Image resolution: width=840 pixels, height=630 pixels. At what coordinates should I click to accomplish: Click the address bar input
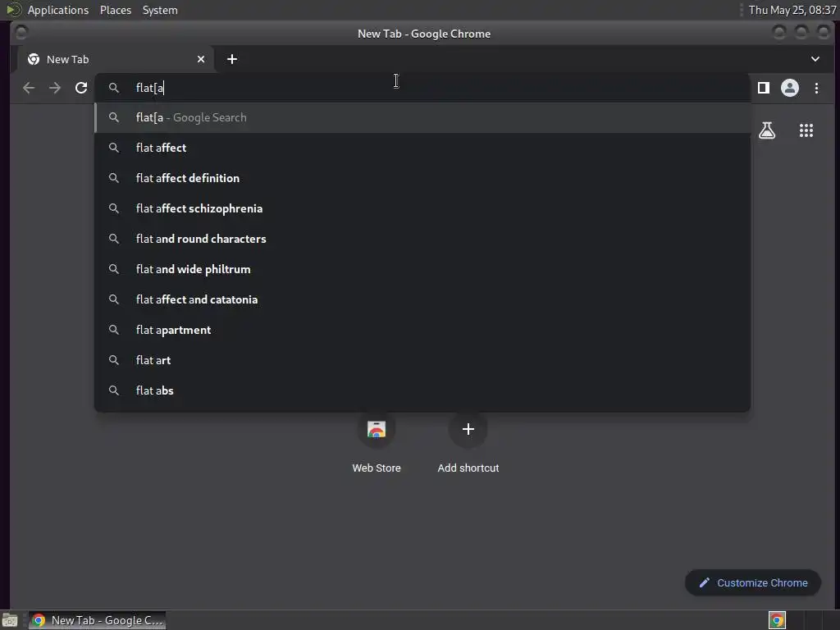(422, 88)
